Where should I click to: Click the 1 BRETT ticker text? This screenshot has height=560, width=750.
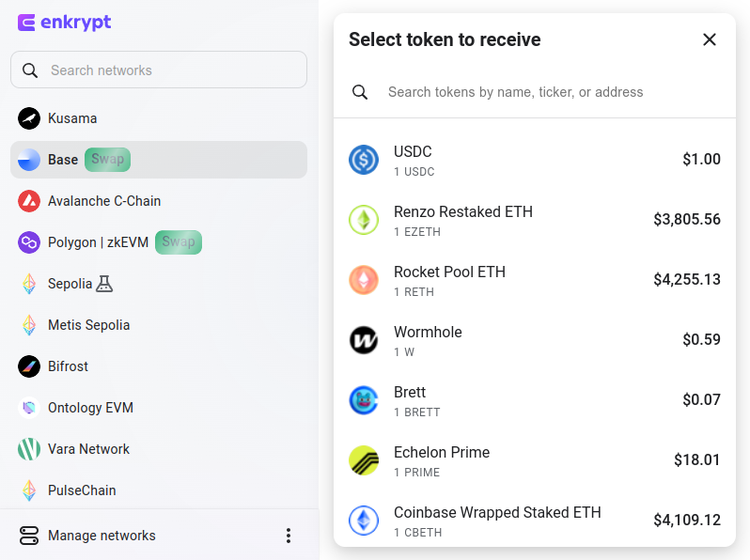416,412
